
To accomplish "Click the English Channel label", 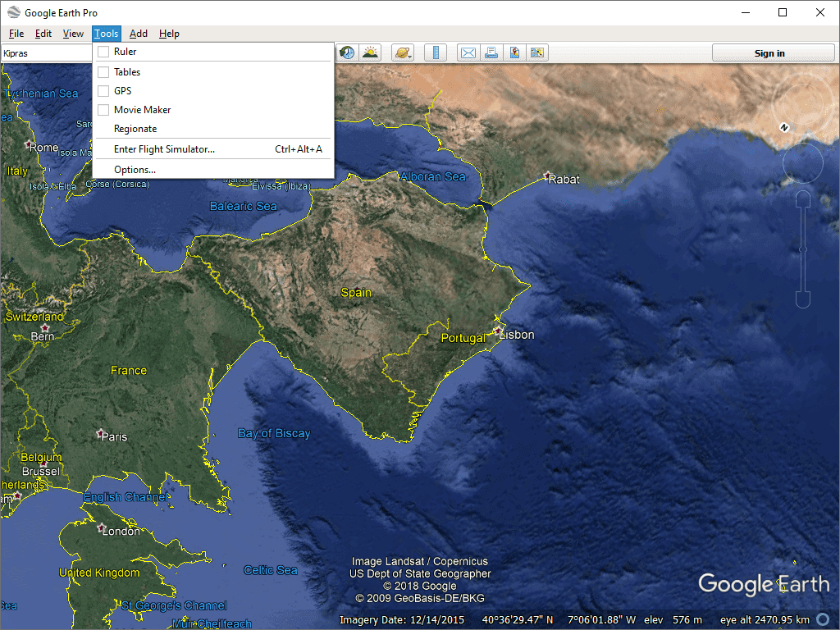I will coord(125,497).
